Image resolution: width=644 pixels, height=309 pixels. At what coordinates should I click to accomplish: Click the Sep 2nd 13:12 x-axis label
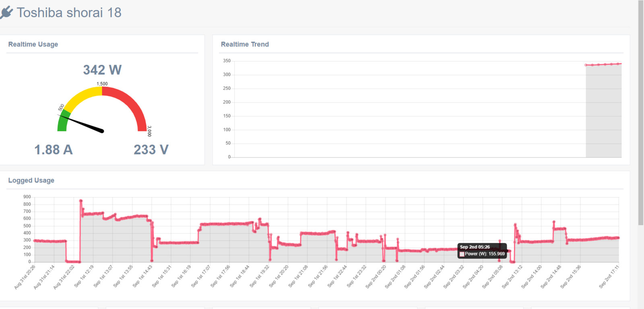(x=512, y=276)
